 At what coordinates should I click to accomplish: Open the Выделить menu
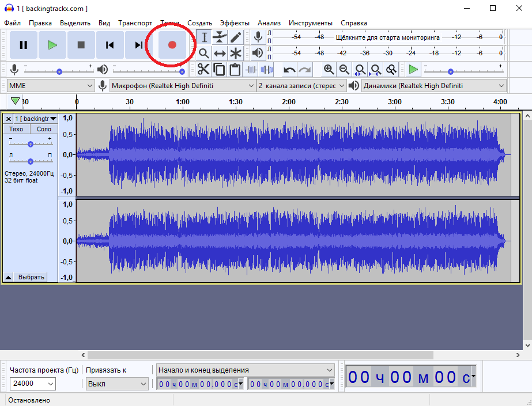point(76,23)
